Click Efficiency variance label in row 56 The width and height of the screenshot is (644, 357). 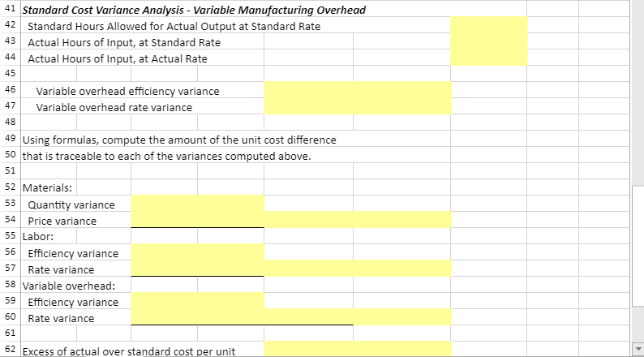[x=73, y=253]
